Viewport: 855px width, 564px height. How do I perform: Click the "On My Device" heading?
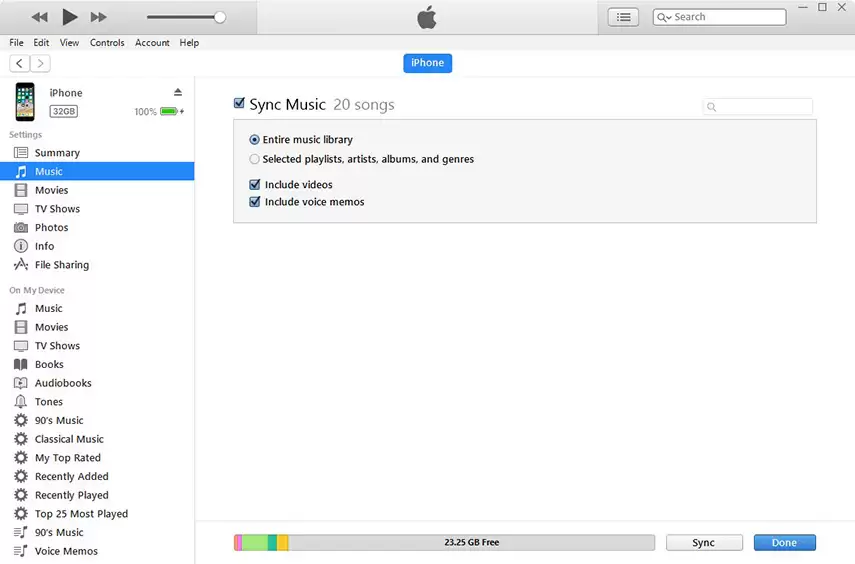pos(37,290)
